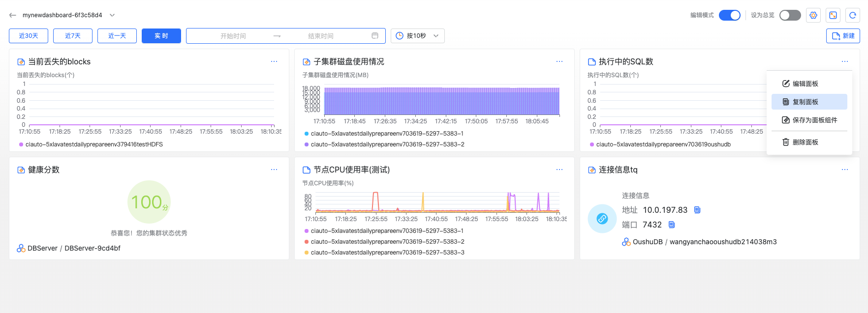Click the calendar icon in date range field
Viewport: 868px width, 313px height.
tap(375, 36)
